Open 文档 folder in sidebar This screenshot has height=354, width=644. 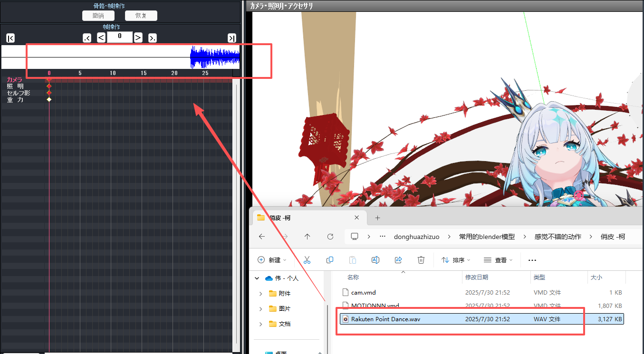tap(280, 324)
